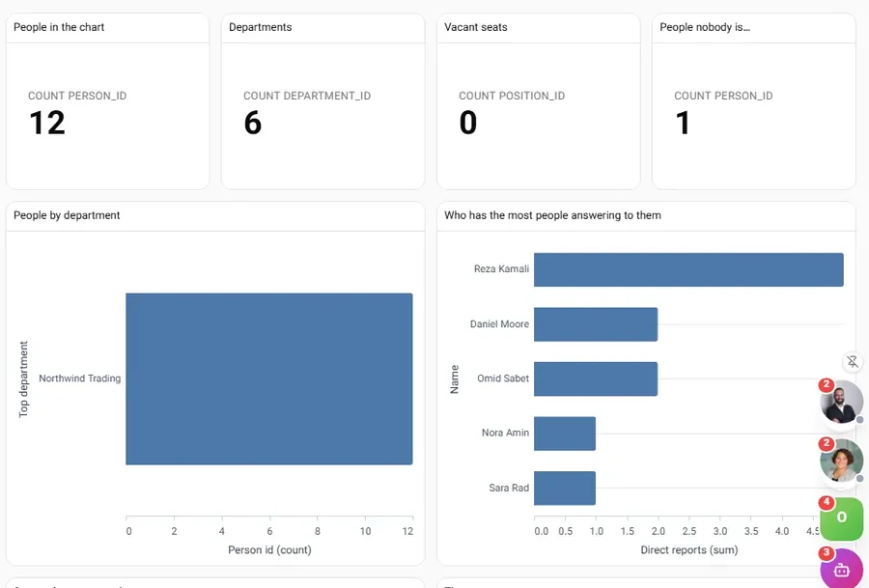Click the 'People nobody is…' card title
The width and height of the screenshot is (869, 588).
coord(705,27)
